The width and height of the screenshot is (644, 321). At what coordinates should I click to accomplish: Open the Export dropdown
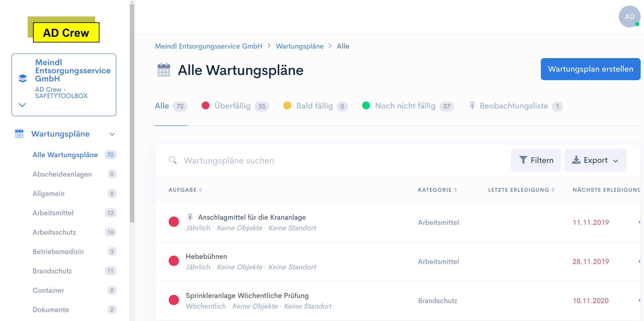(595, 160)
